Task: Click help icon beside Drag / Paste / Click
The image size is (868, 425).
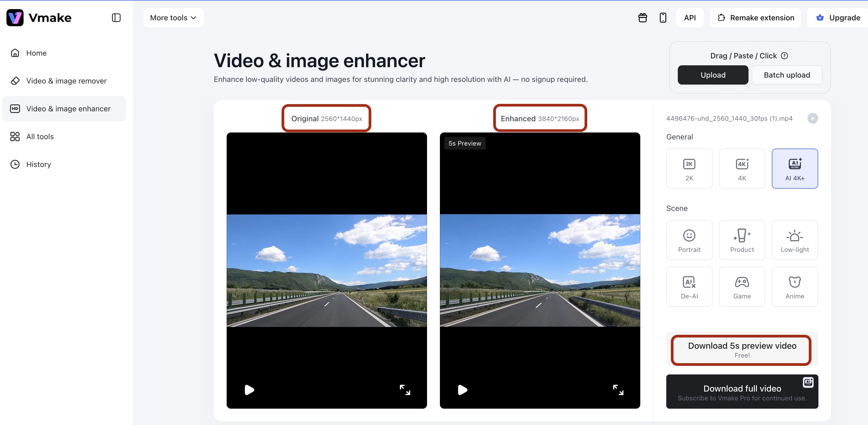Action: point(784,56)
